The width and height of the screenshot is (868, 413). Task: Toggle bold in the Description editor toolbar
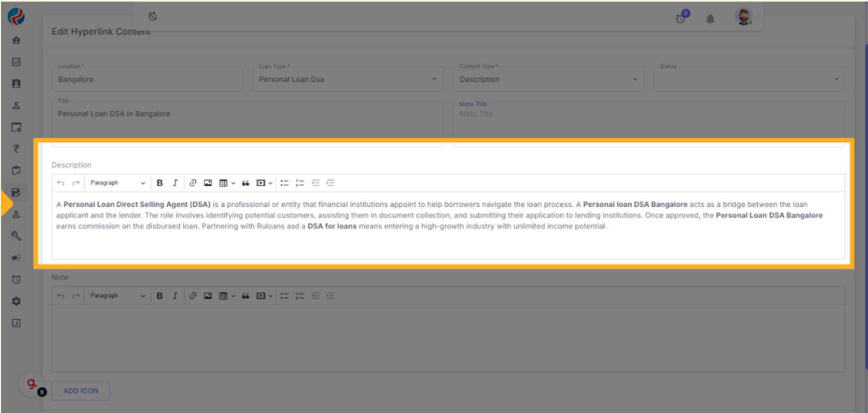coord(160,183)
